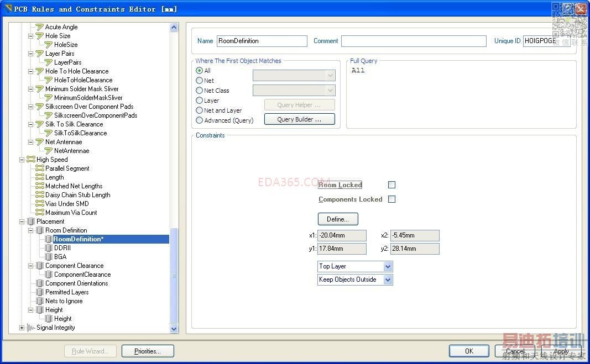The image size is (590, 364).
Task: Click the Maximum Via Count icon
Action: [x=39, y=213]
